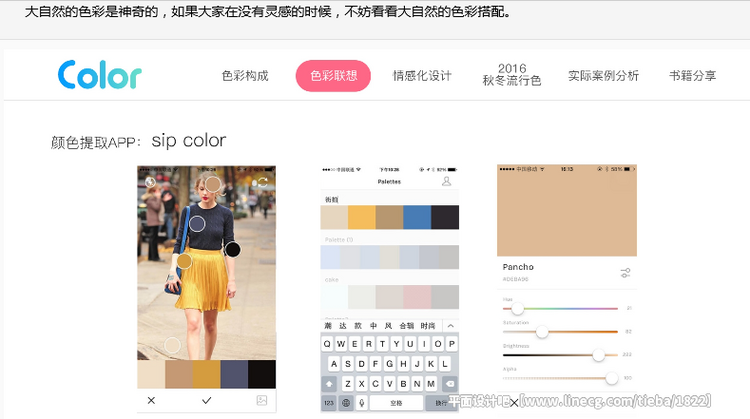Click the Pancho color name
This screenshot has width=750, height=419.
[x=518, y=267]
